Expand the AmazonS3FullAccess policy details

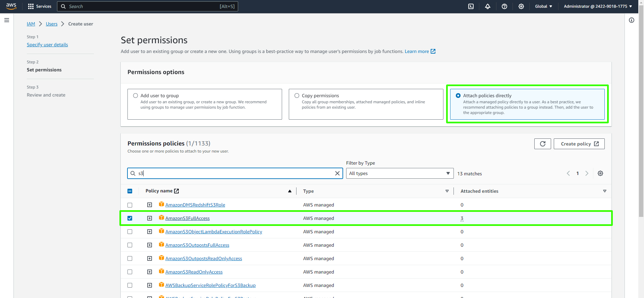click(150, 218)
